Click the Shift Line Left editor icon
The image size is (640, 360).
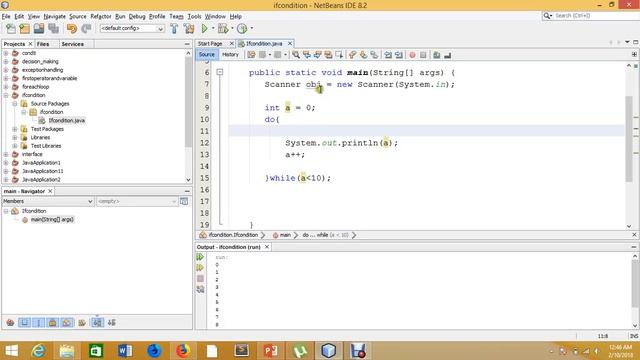[388, 55]
